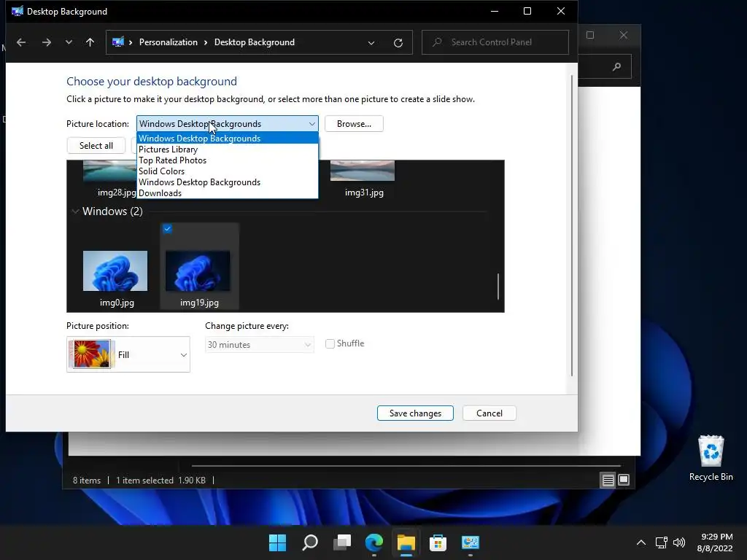Screen dimensions: 747x560
Task: Click Desktop Background title bar icon
Action: pyautogui.click(x=18, y=11)
